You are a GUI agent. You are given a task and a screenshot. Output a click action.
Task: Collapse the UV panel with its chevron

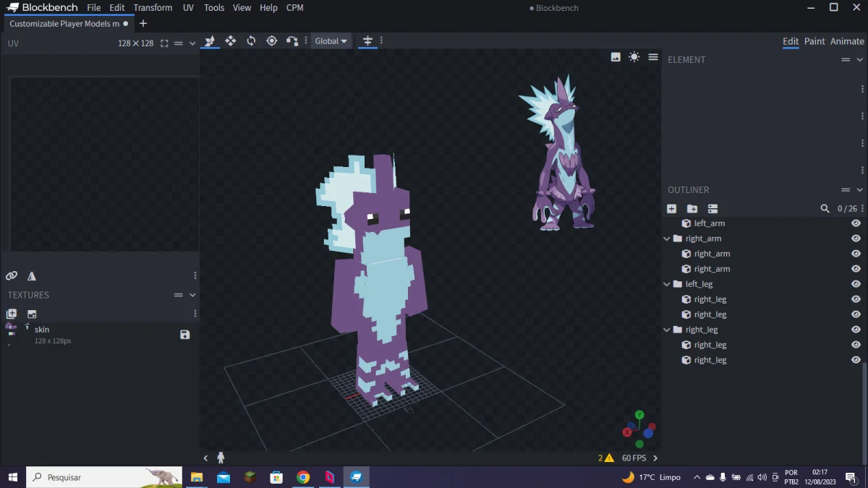tap(192, 43)
